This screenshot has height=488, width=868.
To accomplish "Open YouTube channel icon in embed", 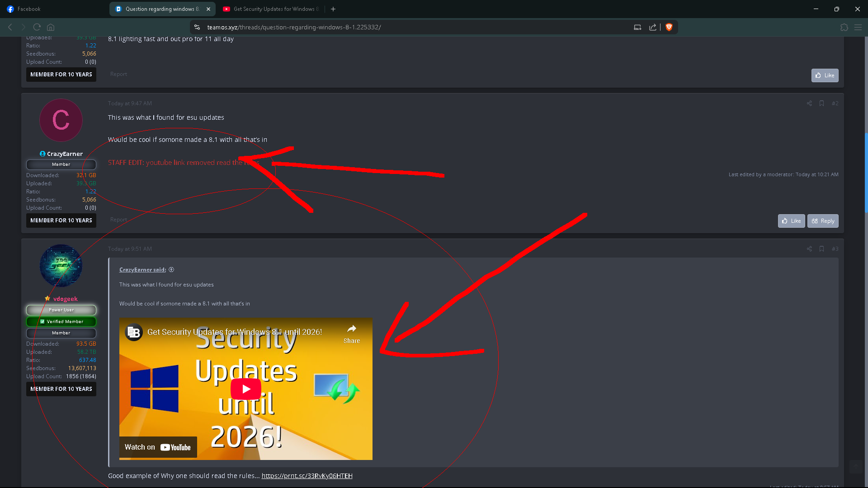I will (133, 332).
